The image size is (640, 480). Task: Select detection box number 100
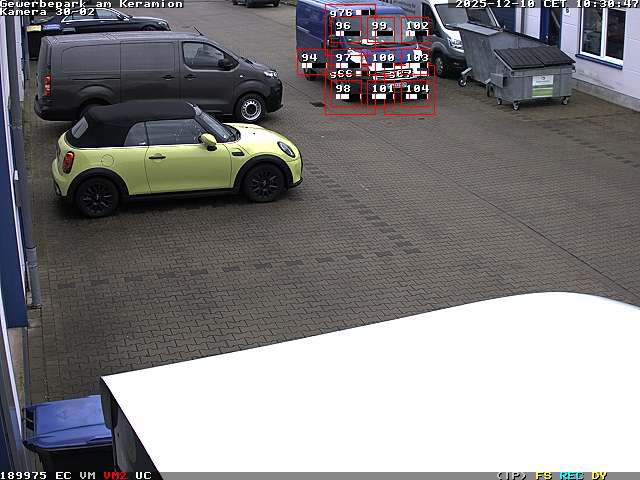pyautogui.click(x=382, y=58)
